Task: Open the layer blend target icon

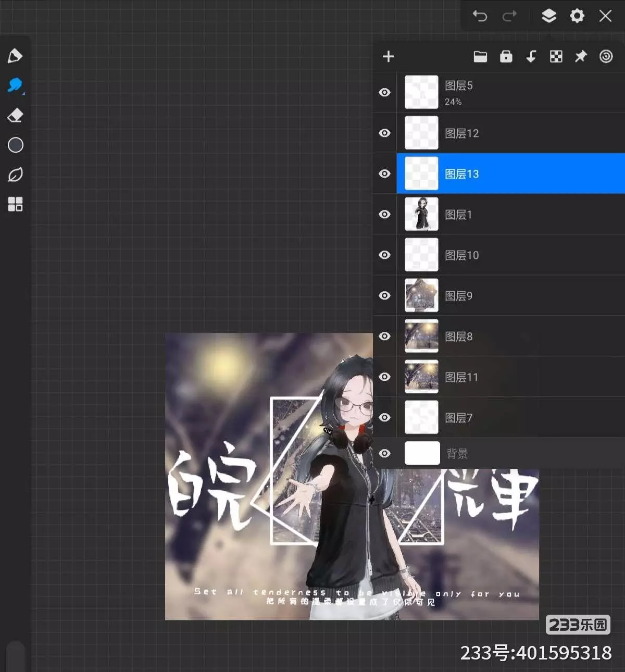Action: point(606,56)
